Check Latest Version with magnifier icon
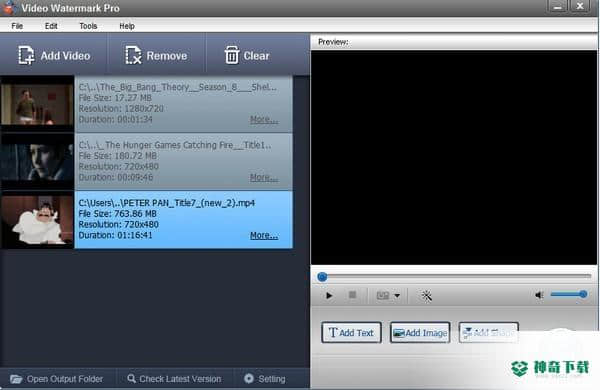Screen dimensions: 600x390 pyautogui.click(x=131, y=379)
